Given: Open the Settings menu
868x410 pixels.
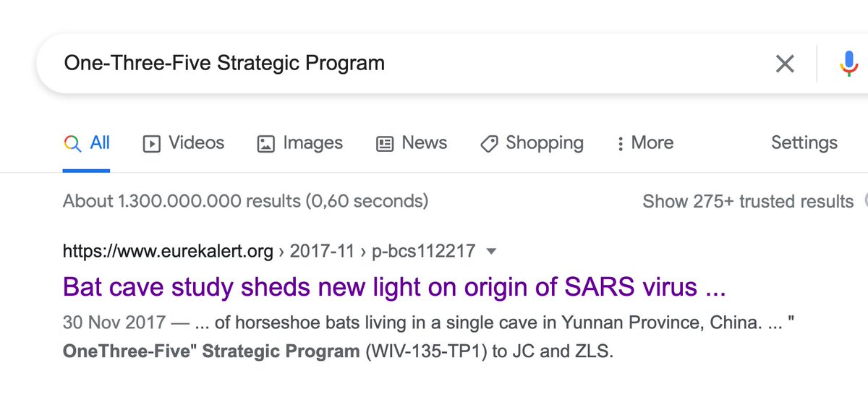Looking at the screenshot, I should click(804, 143).
